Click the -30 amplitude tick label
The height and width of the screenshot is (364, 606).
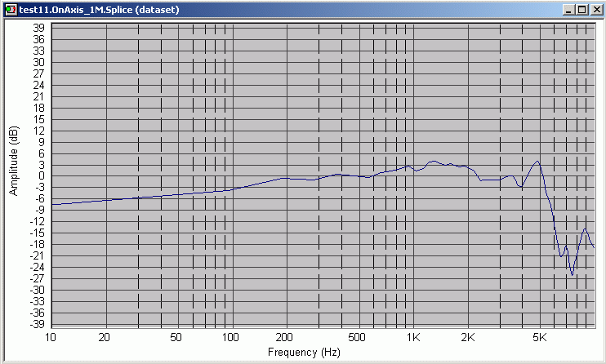tap(37, 290)
